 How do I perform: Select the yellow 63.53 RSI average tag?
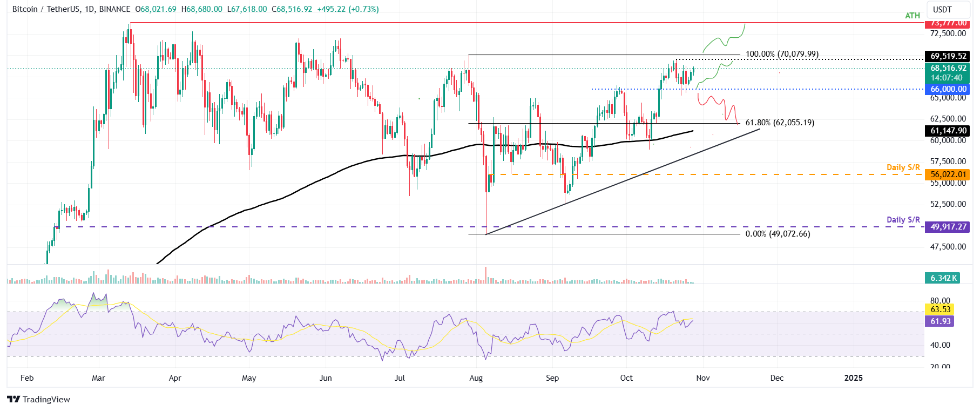tap(940, 309)
